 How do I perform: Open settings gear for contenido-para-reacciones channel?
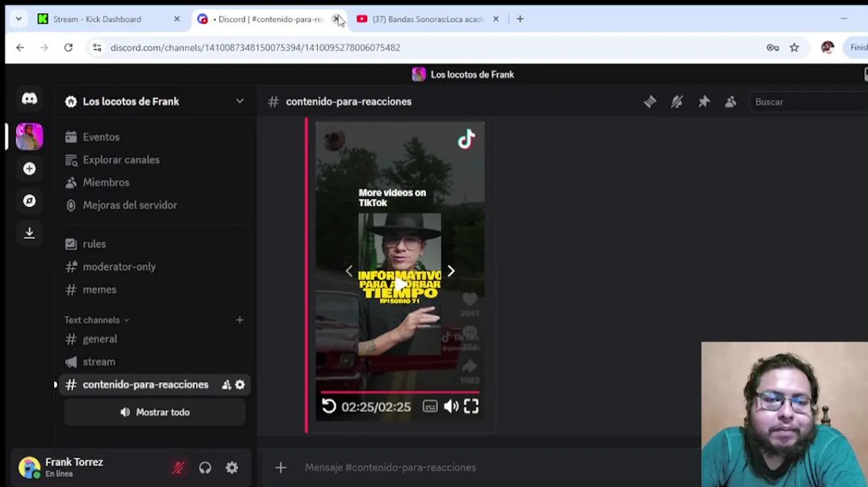tap(240, 385)
